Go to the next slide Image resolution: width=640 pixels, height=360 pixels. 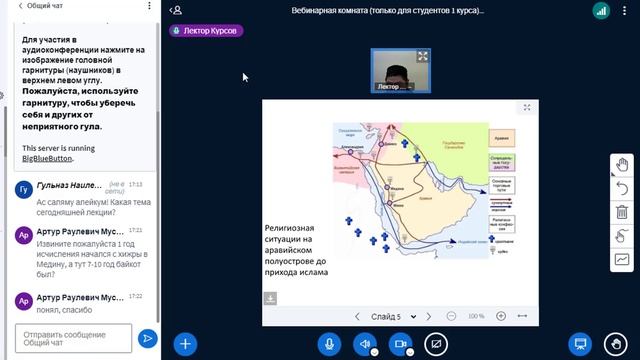[x=429, y=316]
